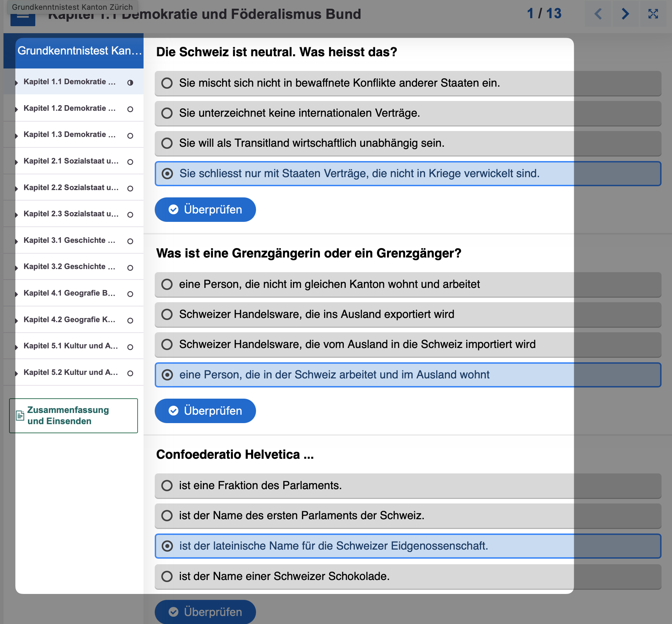Select 'Sie mischt sich nicht in bewaffnete Konflikte' option
Viewport: 672px width, 624px height.
click(167, 83)
